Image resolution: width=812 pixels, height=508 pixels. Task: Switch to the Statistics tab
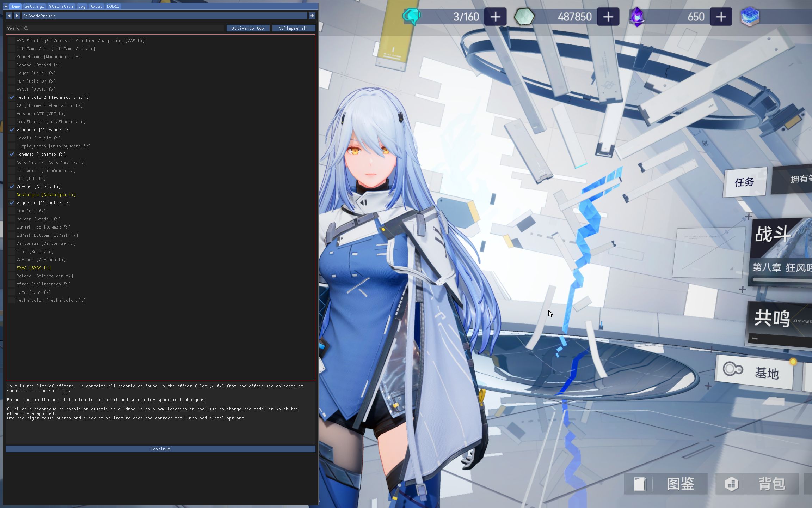click(x=61, y=6)
